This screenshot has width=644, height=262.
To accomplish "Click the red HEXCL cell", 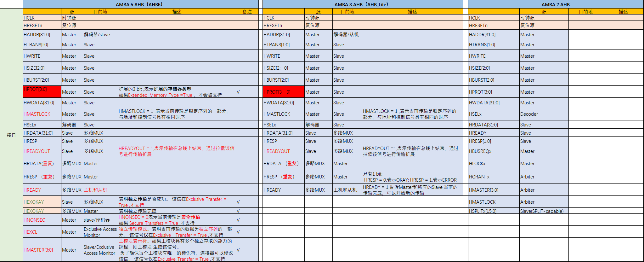I will coord(42,232).
